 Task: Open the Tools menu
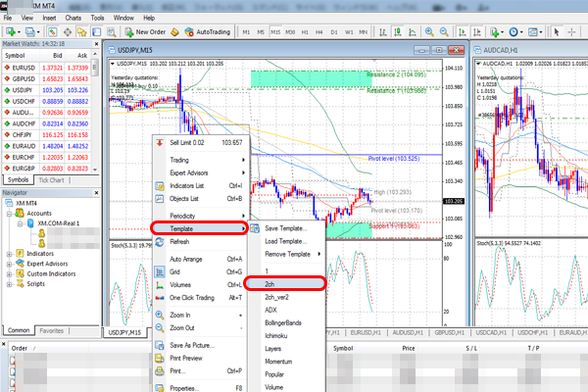tap(97, 18)
